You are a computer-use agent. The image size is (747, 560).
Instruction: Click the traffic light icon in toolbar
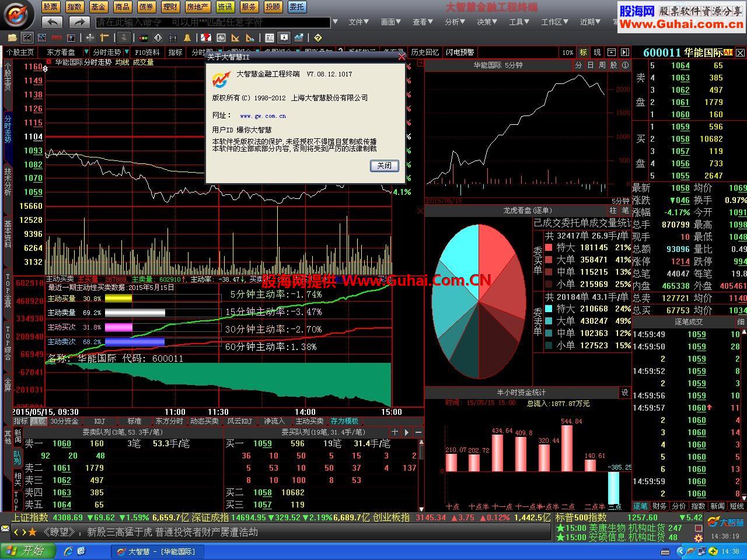[144, 38]
